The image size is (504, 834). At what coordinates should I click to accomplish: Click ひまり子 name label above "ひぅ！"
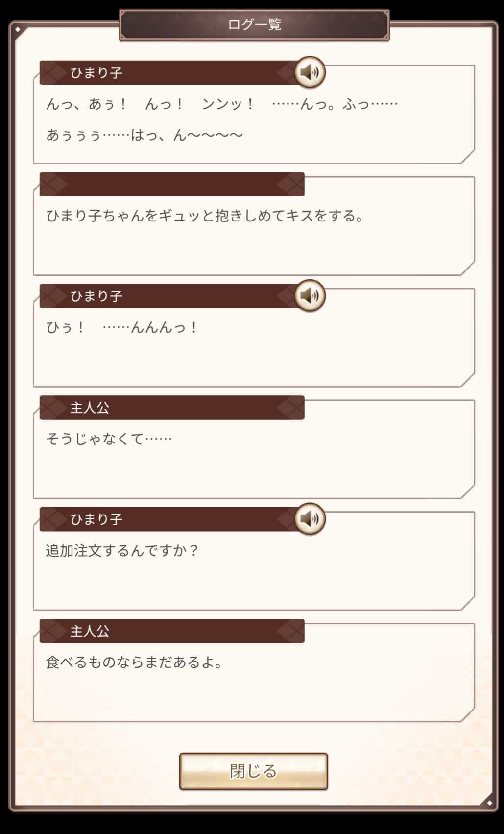(x=96, y=296)
